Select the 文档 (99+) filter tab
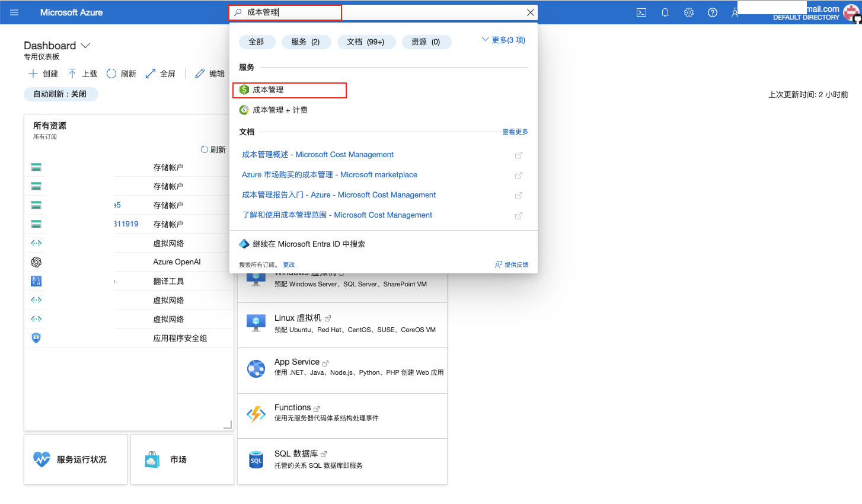Screen dimensions: 862x504 click(366, 42)
